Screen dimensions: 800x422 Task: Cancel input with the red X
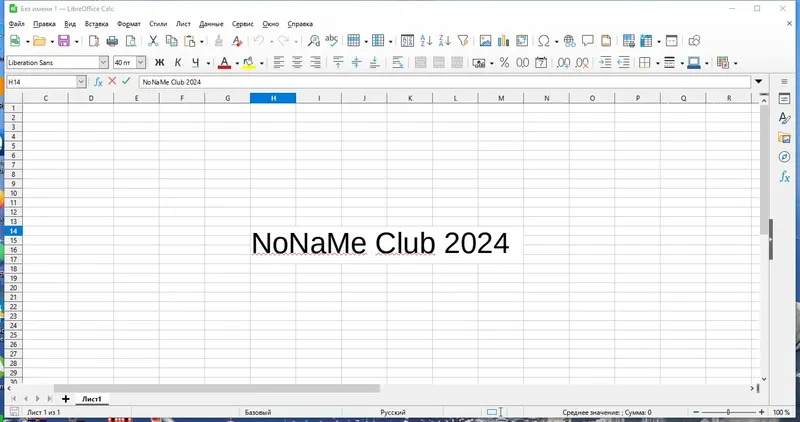[x=112, y=81]
